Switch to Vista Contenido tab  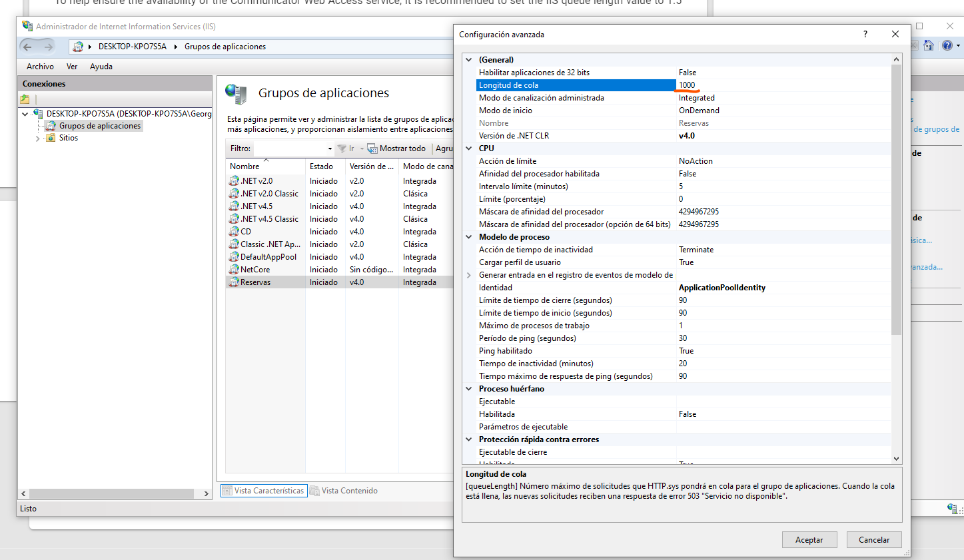coord(344,491)
